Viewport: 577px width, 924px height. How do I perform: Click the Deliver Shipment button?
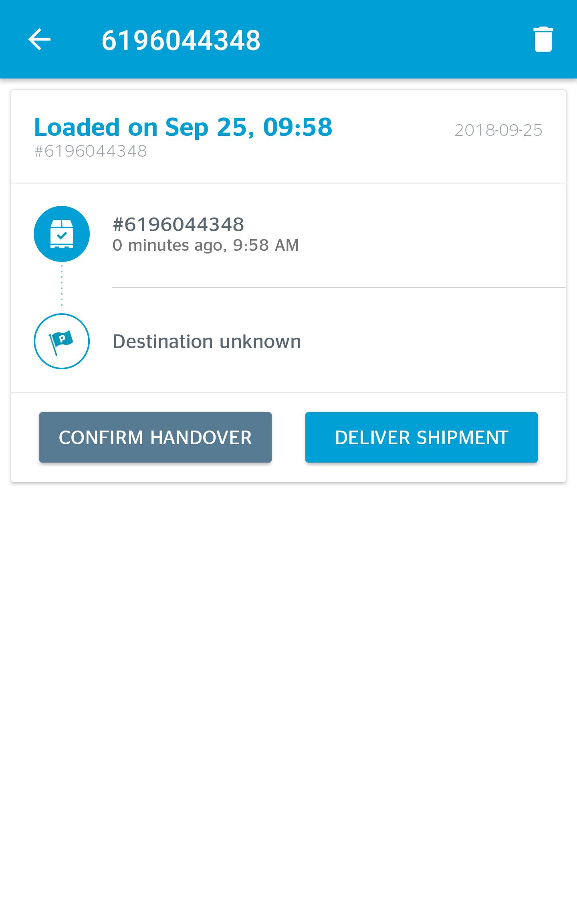pos(422,437)
